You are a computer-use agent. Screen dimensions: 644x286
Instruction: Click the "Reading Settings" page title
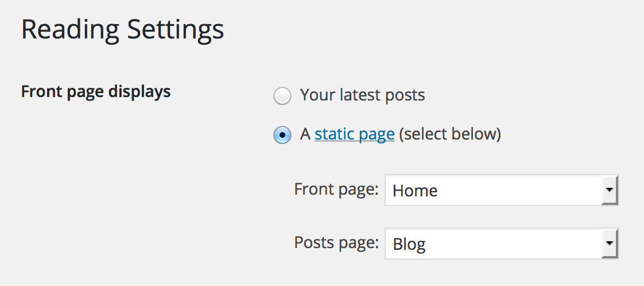point(122,30)
